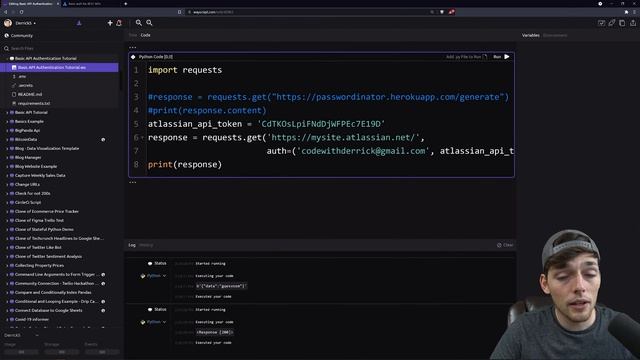Click the Response [200] log output
Viewport: 640px width, 360px height.
tap(215, 333)
